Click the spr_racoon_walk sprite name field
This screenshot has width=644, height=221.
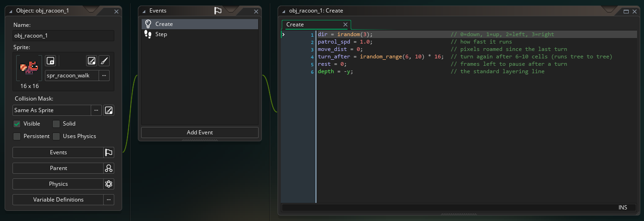pyautogui.click(x=71, y=75)
